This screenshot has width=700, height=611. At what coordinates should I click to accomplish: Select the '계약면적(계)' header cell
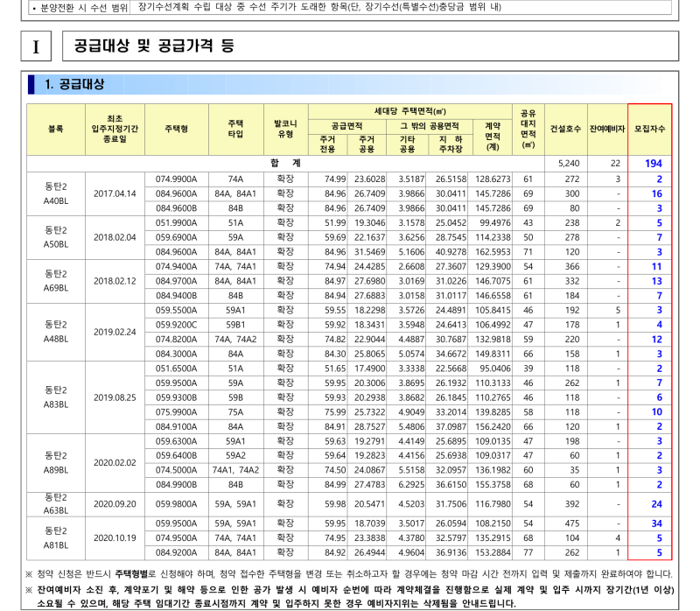[x=493, y=137]
